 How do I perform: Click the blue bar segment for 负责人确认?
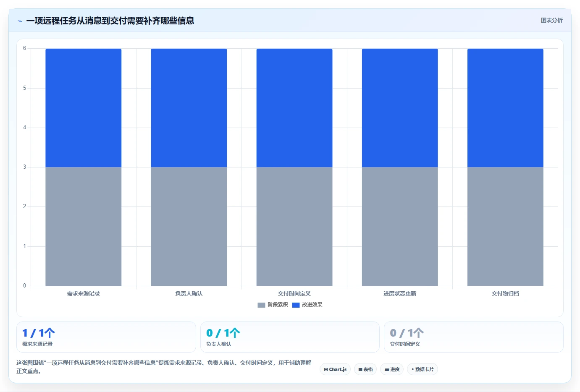(189, 108)
